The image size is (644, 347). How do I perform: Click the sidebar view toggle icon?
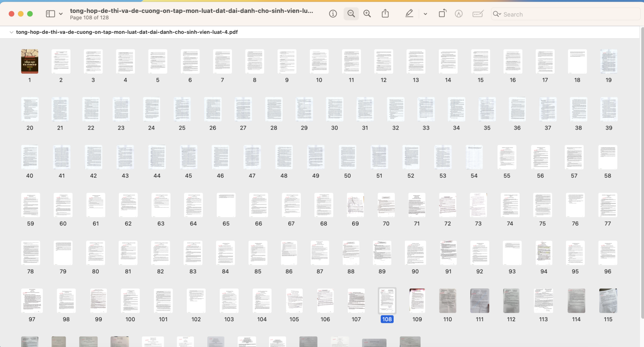(x=50, y=14)
